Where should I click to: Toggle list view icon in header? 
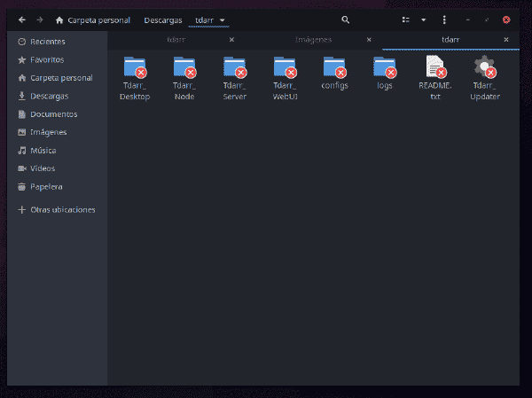click(405, 20)
